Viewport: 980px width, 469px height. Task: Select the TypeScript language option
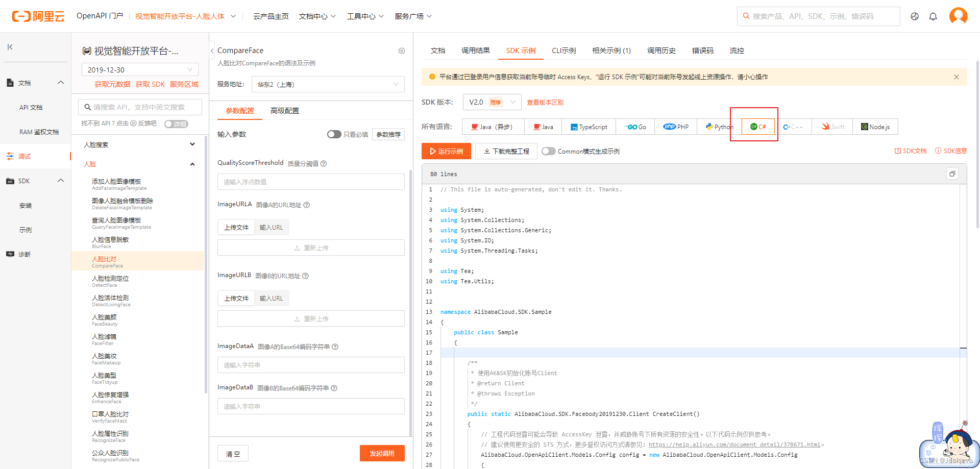(x=589, y=127)
